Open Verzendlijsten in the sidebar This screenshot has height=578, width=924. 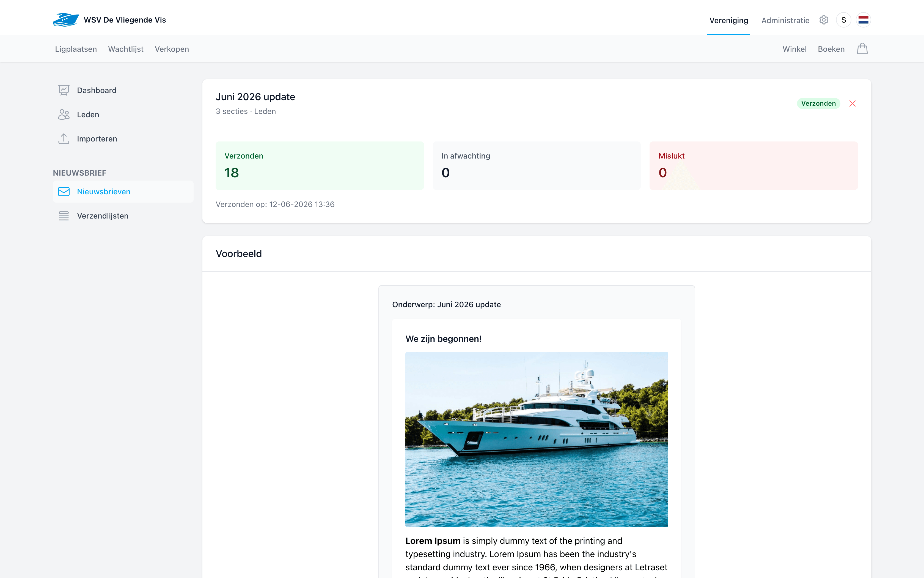(123, 216)
